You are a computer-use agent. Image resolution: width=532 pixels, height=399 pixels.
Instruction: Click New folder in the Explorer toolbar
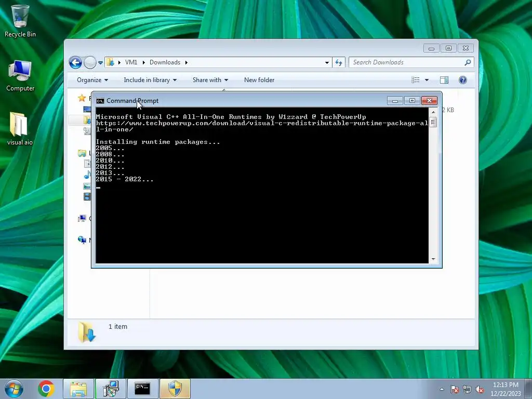(x=259, y=80)
